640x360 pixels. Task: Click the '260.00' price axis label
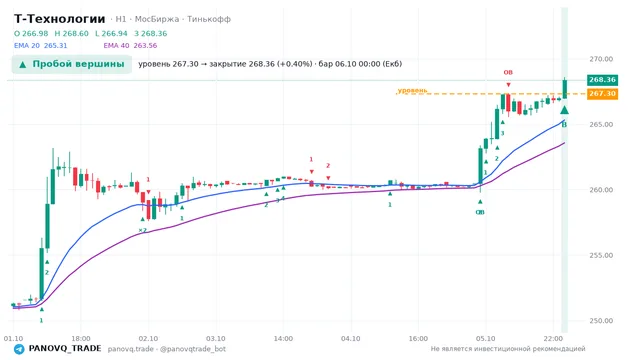(x=601, y=190)
